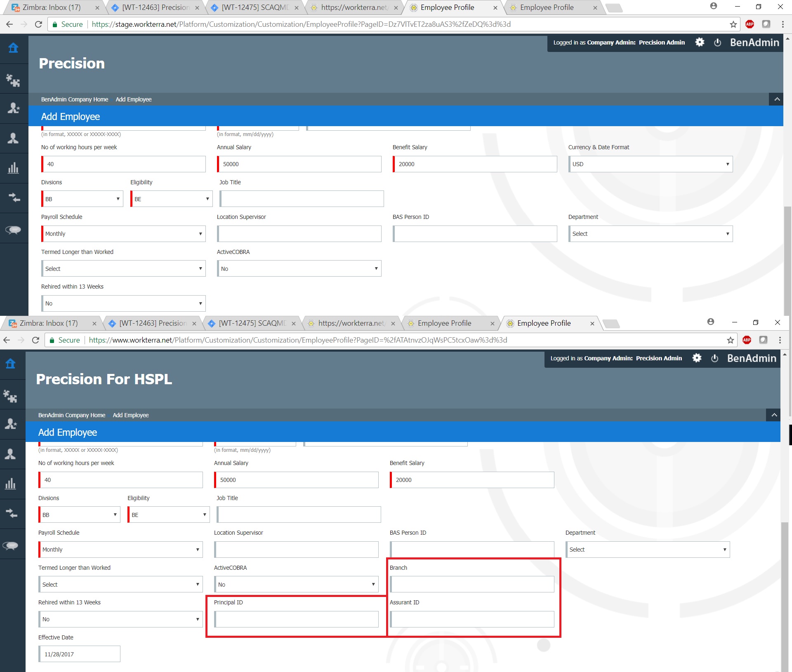Click chat bubble icon in bottom window sidebar
Viewport: 792px width, 672px height.
click(10, 545)
